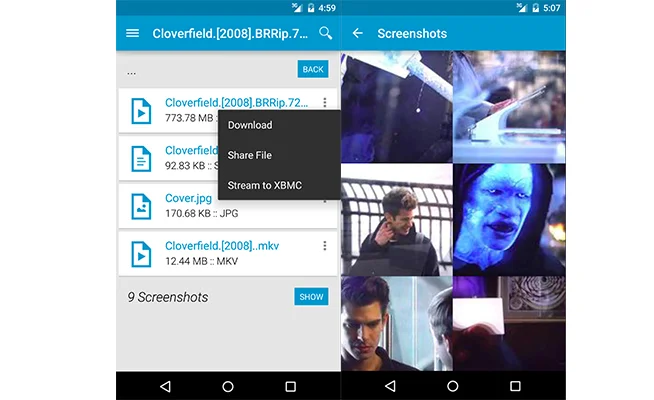The height and width of the screenshot is (400, 654).
Task: Tap the battery icon beside 4:59
Action: [311, 8]
